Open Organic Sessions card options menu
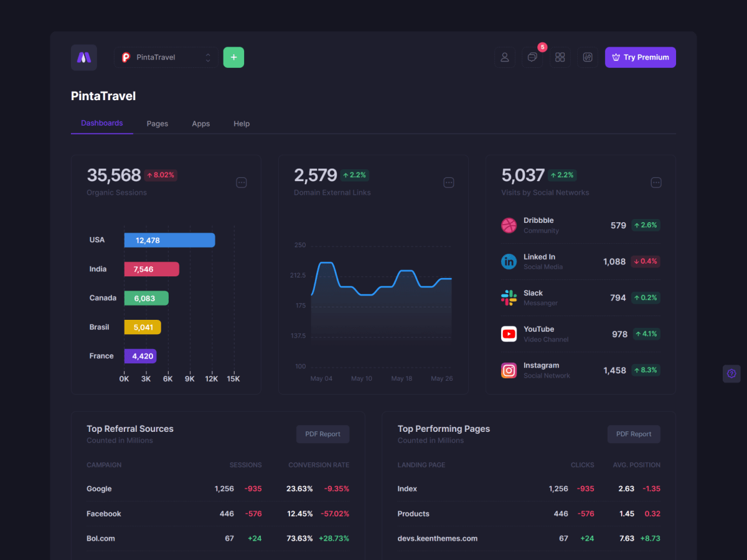 (x=242, y=182)
